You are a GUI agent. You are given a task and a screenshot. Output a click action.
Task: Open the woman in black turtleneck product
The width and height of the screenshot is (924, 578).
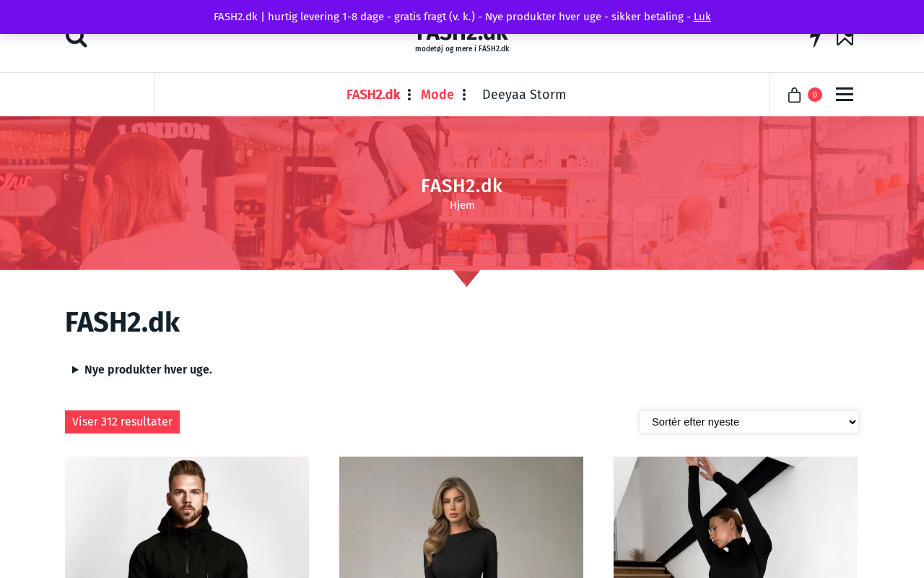coord(736,517)
